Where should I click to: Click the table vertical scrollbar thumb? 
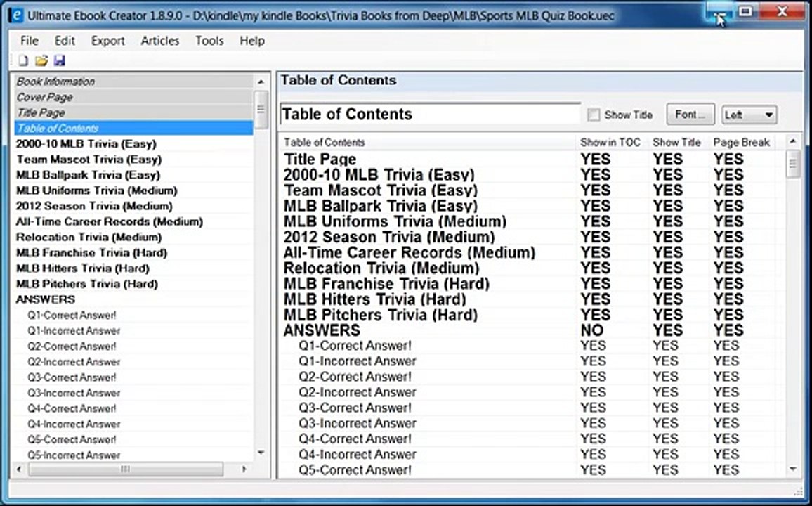(792, 164)
